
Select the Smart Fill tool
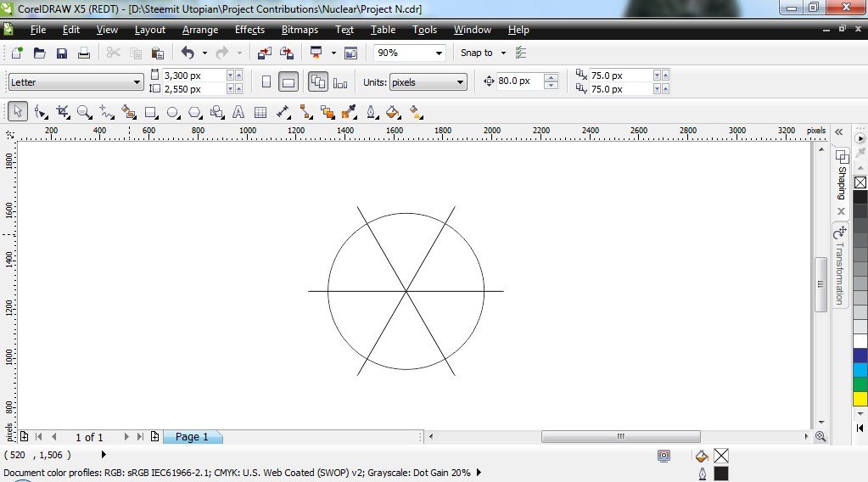[x=128, y=112]
